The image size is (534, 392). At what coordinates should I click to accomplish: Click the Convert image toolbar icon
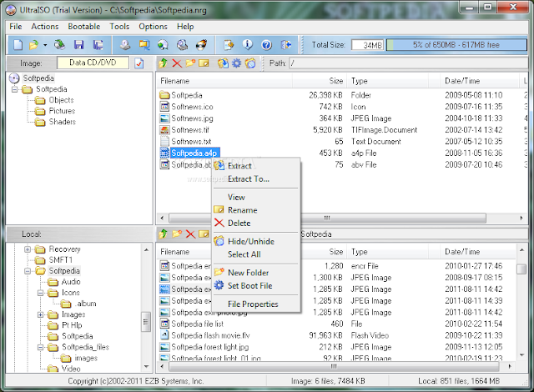point(144,45)
